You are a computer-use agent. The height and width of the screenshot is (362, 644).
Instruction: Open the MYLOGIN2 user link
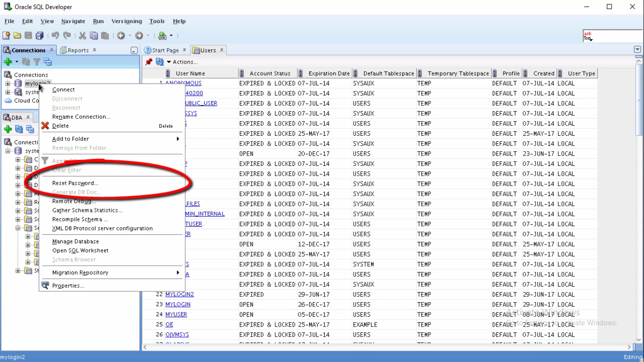pos(180,294)
